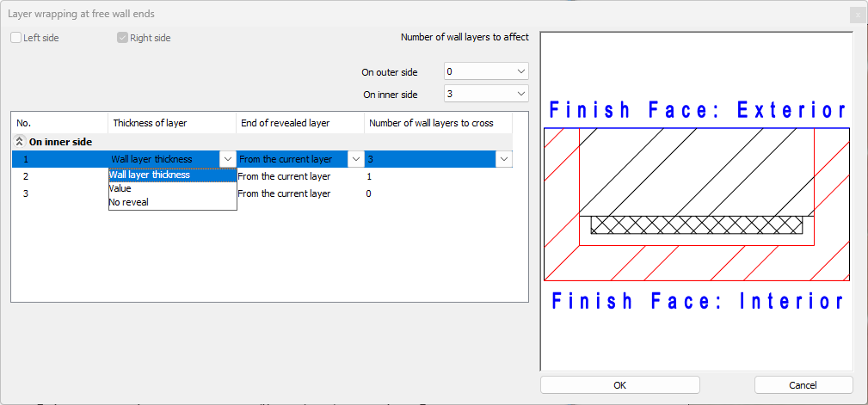Choose No reveal option from list
Screen dimensions: 868x405
(173, 203)
